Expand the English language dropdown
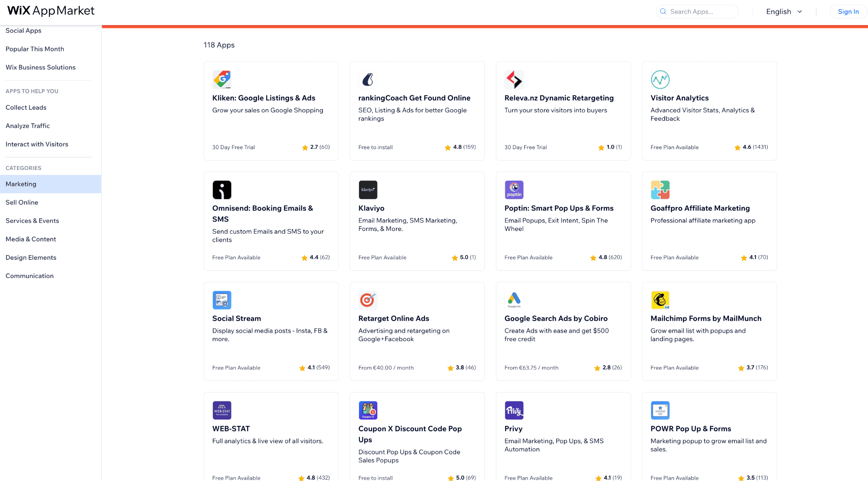The width and height of the screenshot is (868, 481). point(785,12)
